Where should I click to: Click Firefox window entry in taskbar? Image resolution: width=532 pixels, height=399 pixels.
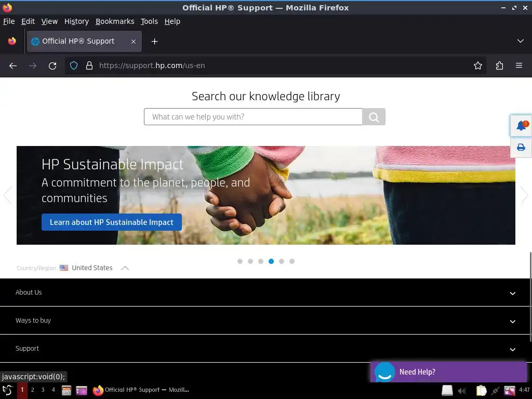click(x=141, y=390)
